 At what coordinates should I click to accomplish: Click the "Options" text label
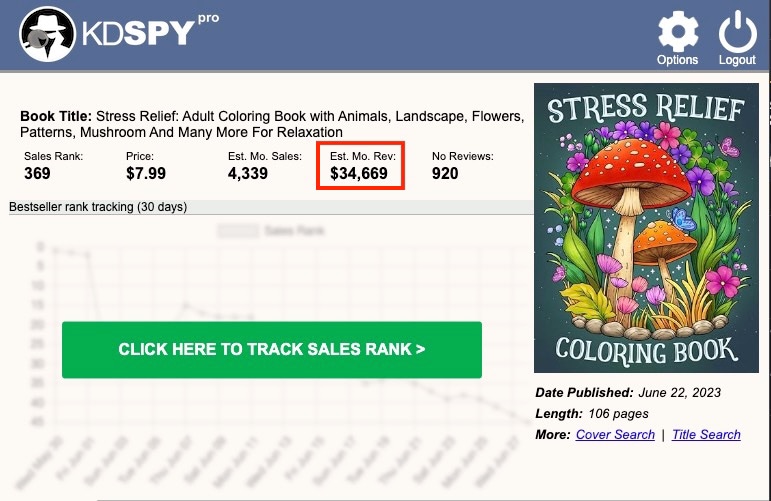pos(677,60)
